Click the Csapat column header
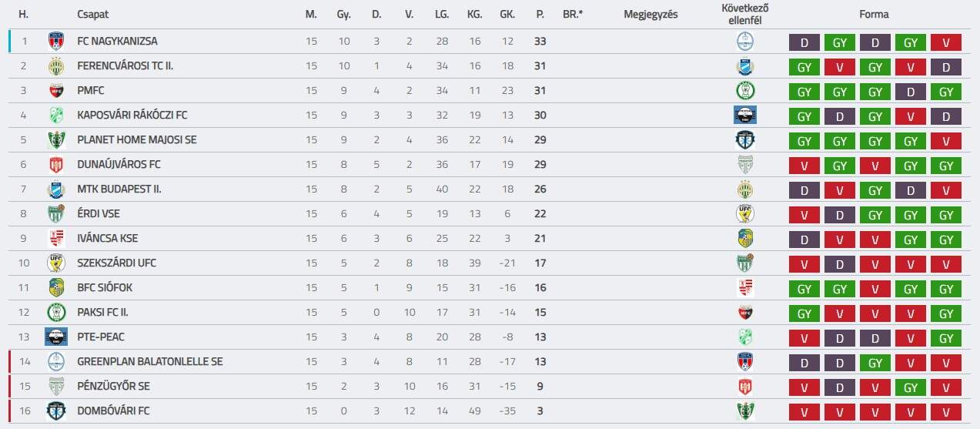This screenshot has width=980, height=429. (x=92, y=14)
